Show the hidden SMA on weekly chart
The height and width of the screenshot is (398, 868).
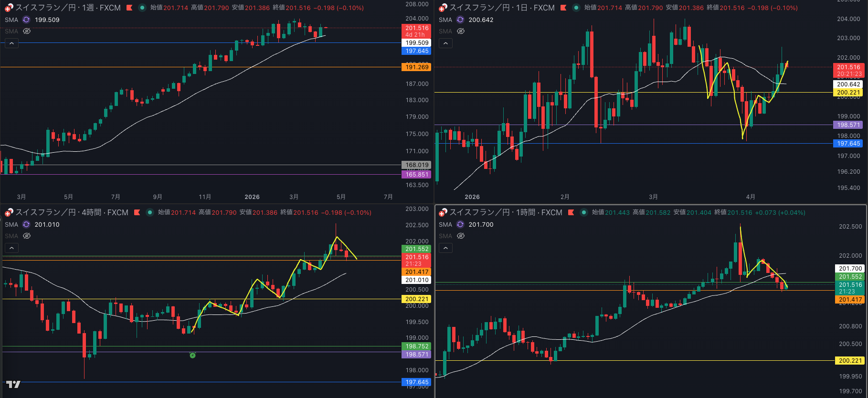[27, 31]
